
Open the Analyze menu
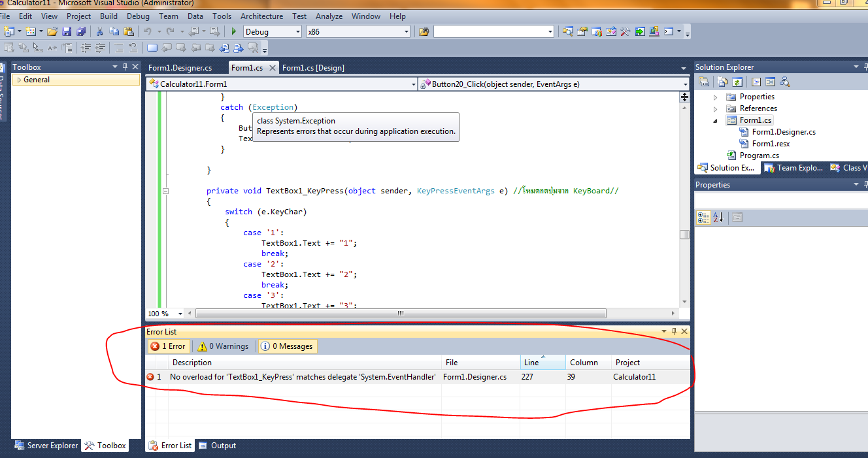pos(329,16)
